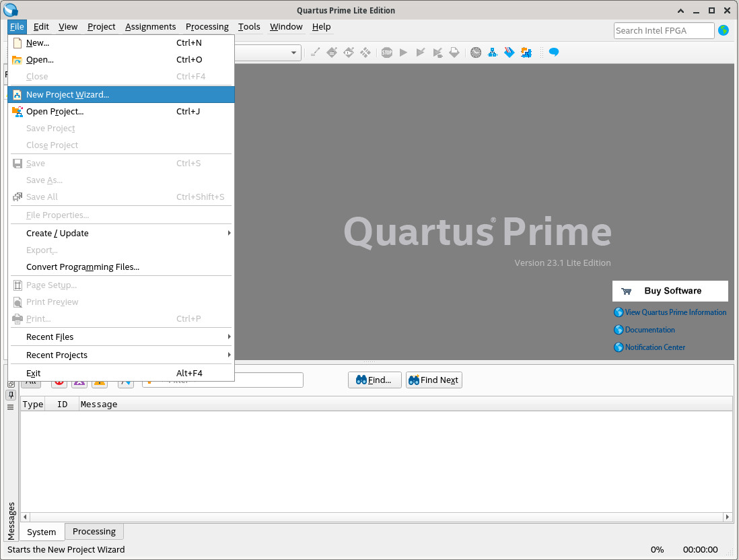739x560 pixels.
Task: Expand the Recent Projects submenu
Action: [x=121, y=355]
